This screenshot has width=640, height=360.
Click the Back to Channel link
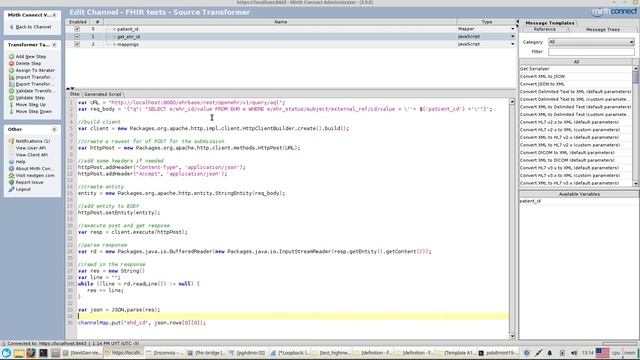pyautogui.click(x=33, y=27)
